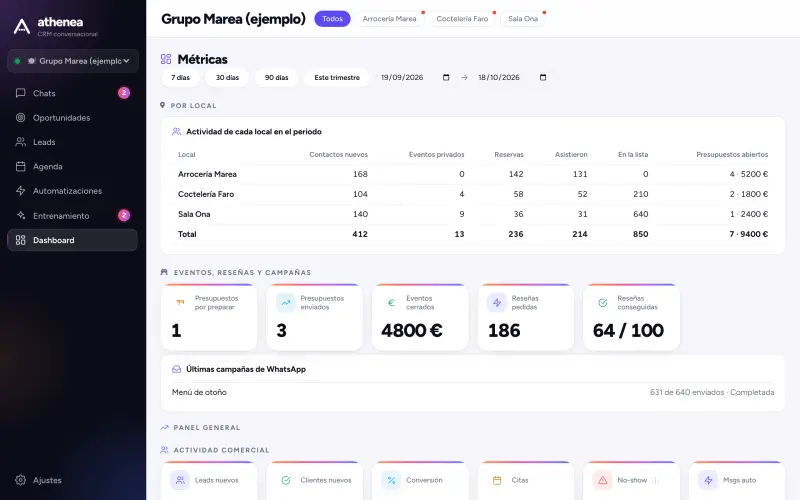Switch to the Coctelería Faro tab

462,18
